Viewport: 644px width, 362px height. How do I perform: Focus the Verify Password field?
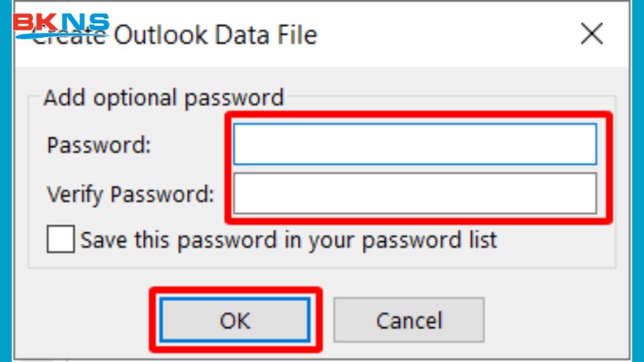point(415,193)
